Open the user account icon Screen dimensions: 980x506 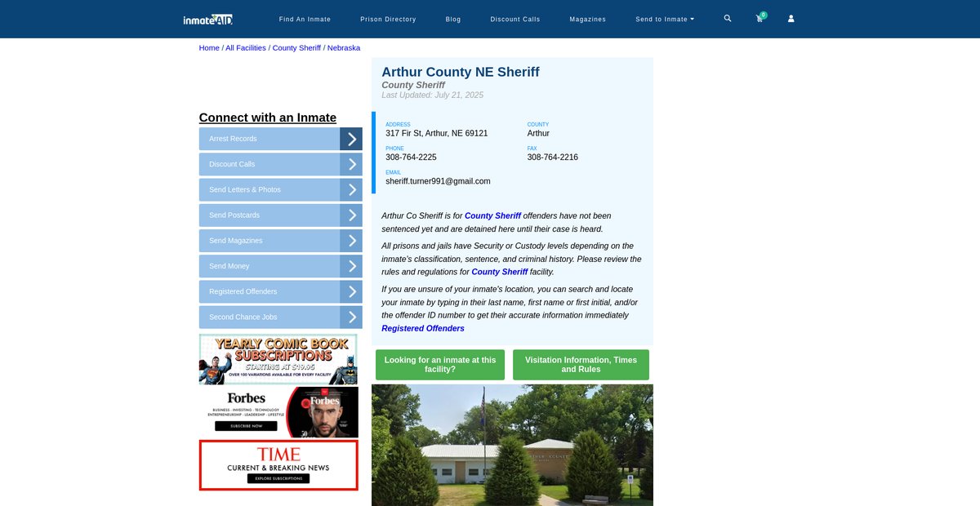click(x=791, y=19)
